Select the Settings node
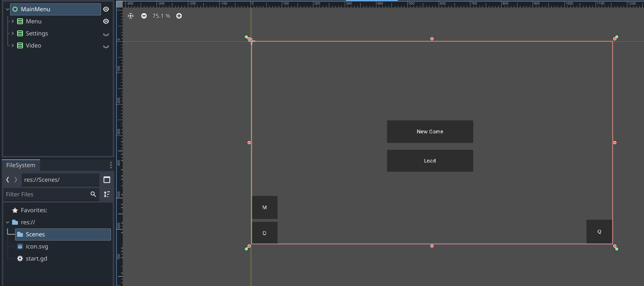Image resolution: width=644 pixels, height=286 pixels. pos(37,33)
